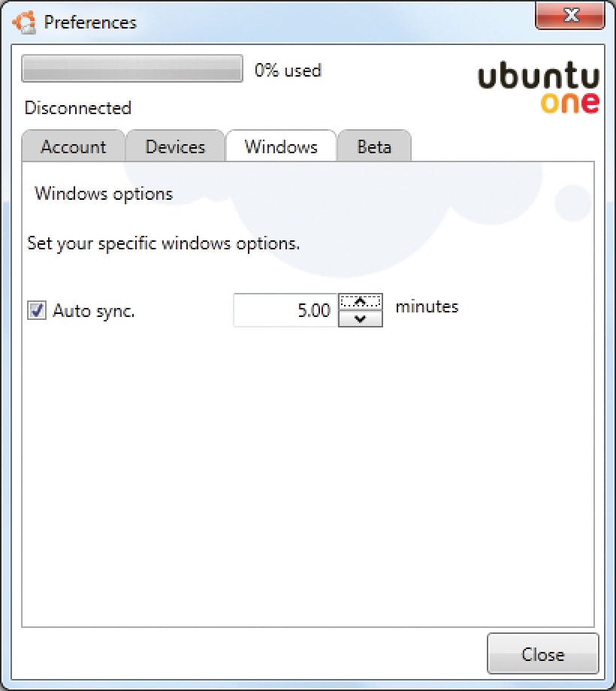
Task: Click the Preferences window title text
Action: point(90,22)
